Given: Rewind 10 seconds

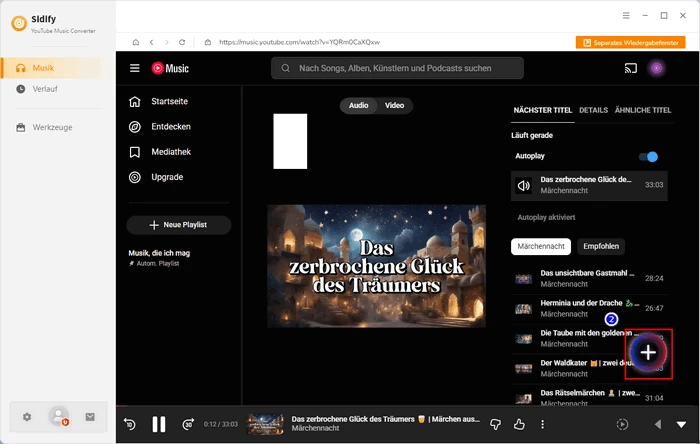Looking at the screenshot, I should tap(129, 424).
